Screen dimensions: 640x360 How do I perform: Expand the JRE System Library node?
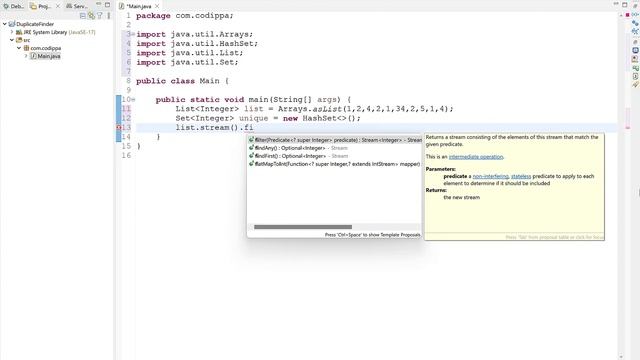[12, 32]
